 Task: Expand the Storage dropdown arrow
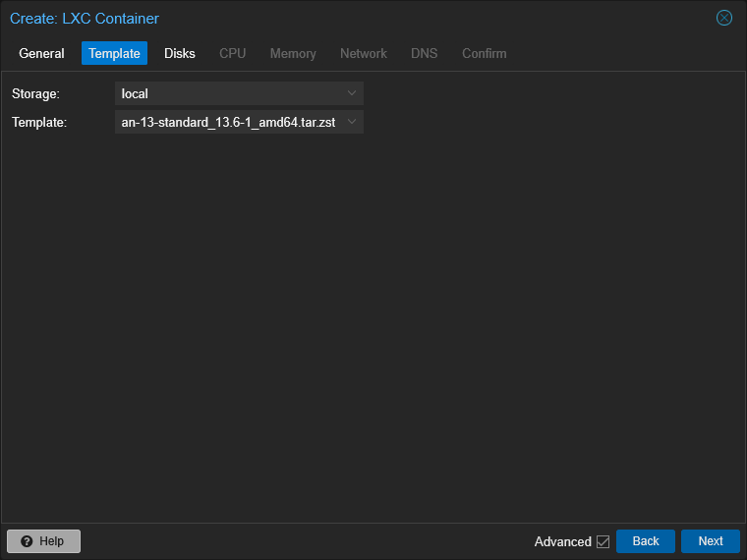point(352,93)
